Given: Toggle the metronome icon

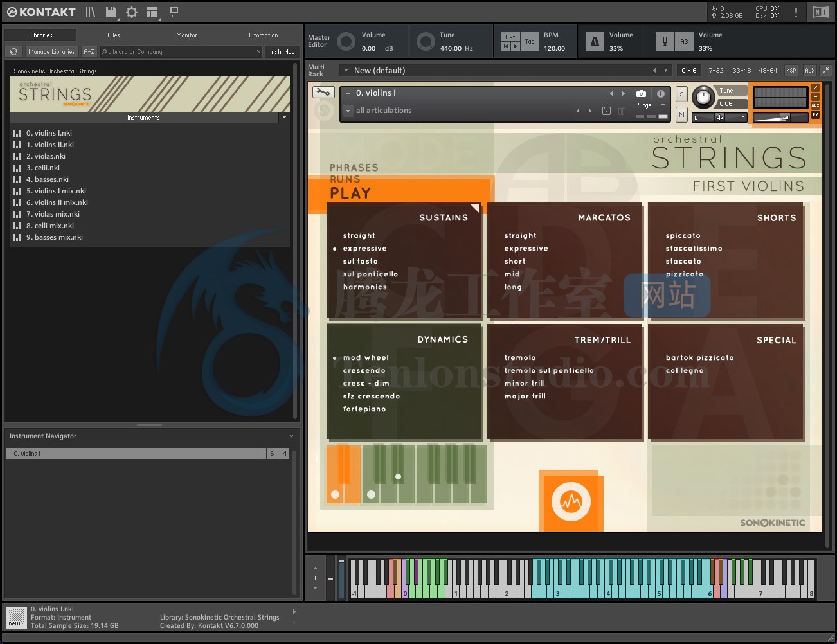Looking at the screenshot, I should 595,42.
